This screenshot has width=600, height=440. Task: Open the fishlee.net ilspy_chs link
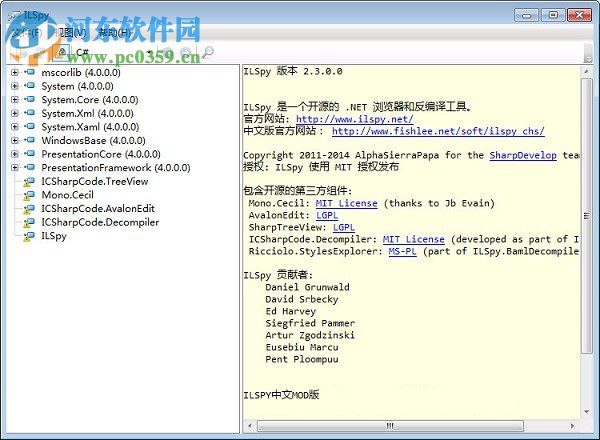(438, 131)
